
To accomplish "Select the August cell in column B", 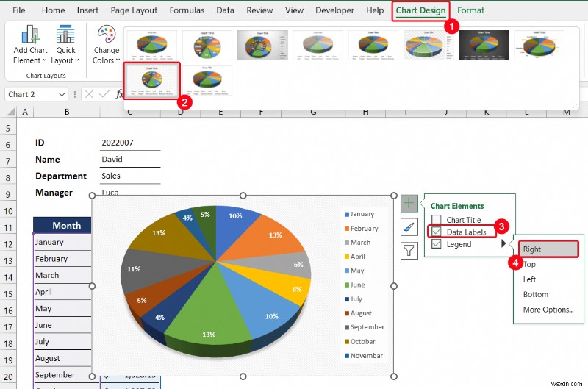I will [62, 358].
